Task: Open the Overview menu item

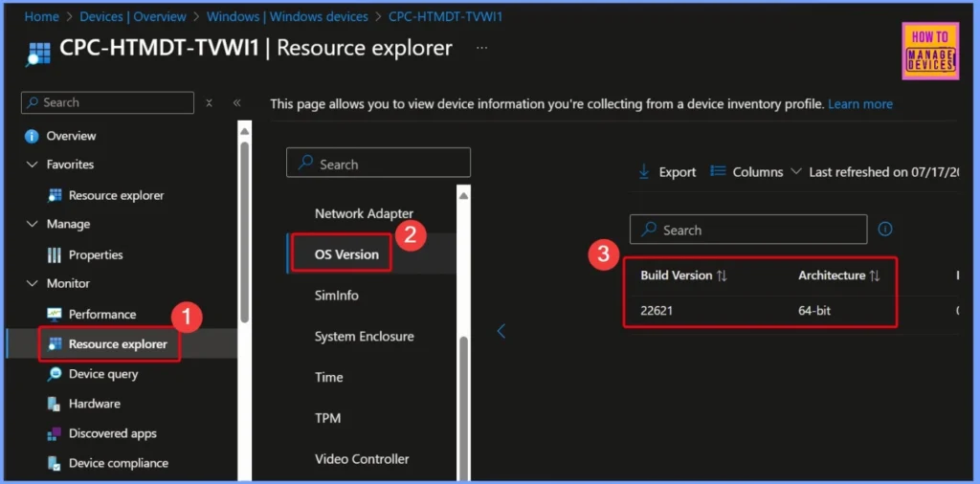Action: [x=71, y=136]
